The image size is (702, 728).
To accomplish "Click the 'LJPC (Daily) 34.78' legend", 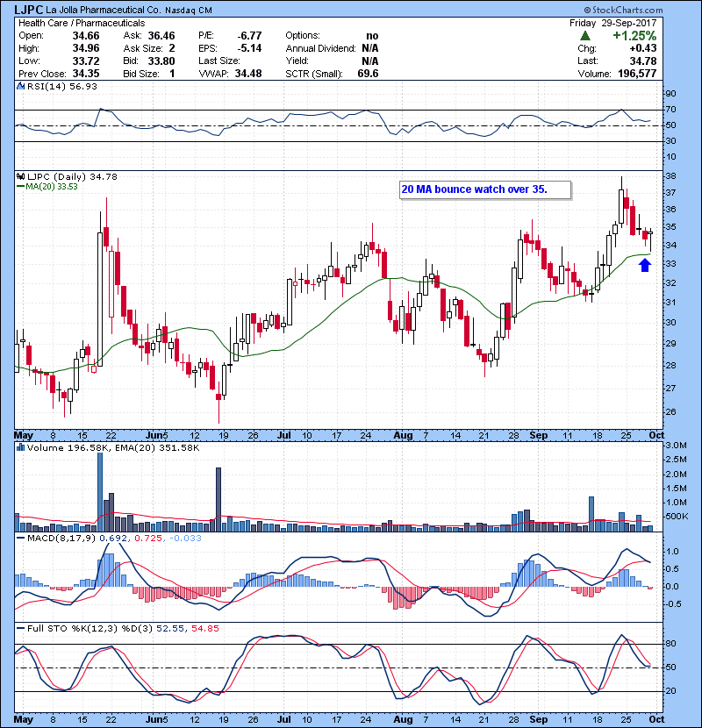I will 73,176.
